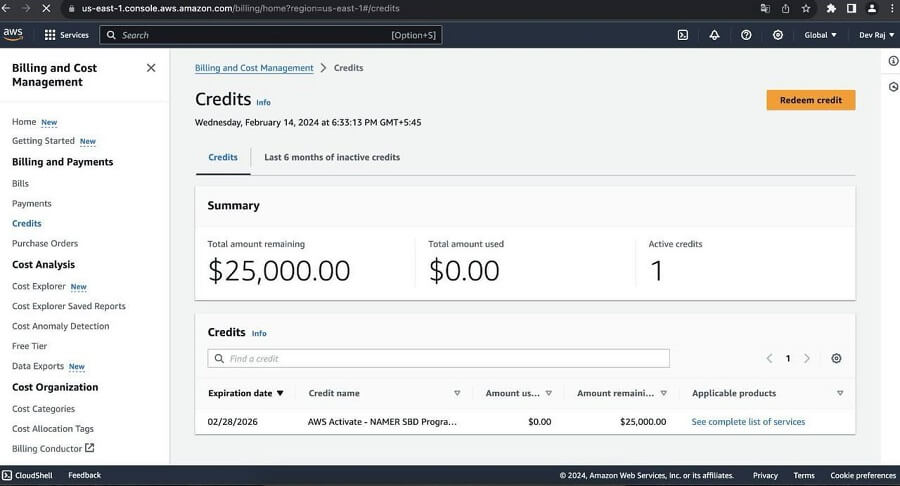Open Cost Explorer in the sidebar
Image resolution: width=900 pixels, height=486 pixels.
[38, 286]
